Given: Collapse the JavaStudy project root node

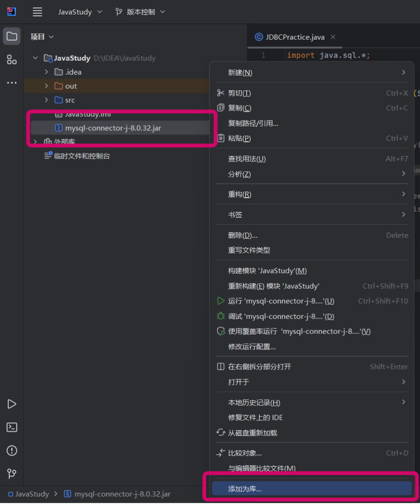Looking at the screenshot, I should (x=35, y=58).
